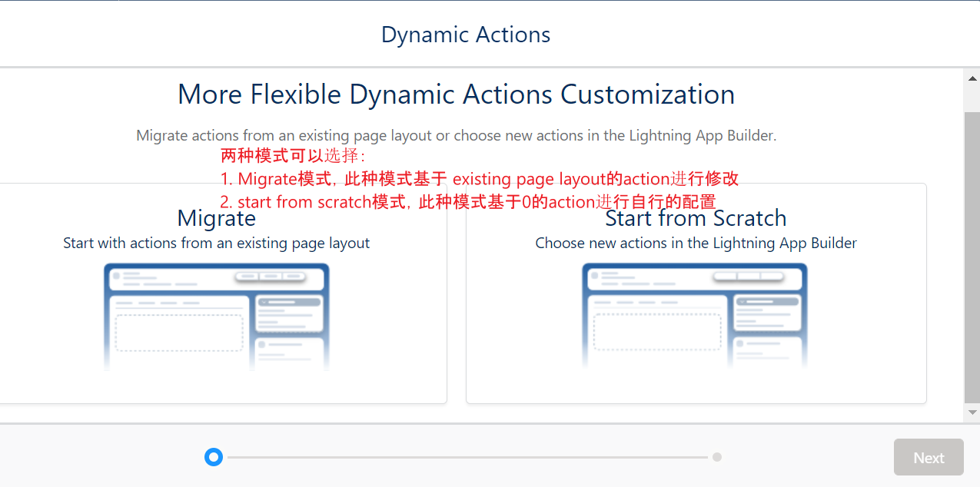Click the scrollbar down arrow
980x487 pixels.
tap(972, 412)
